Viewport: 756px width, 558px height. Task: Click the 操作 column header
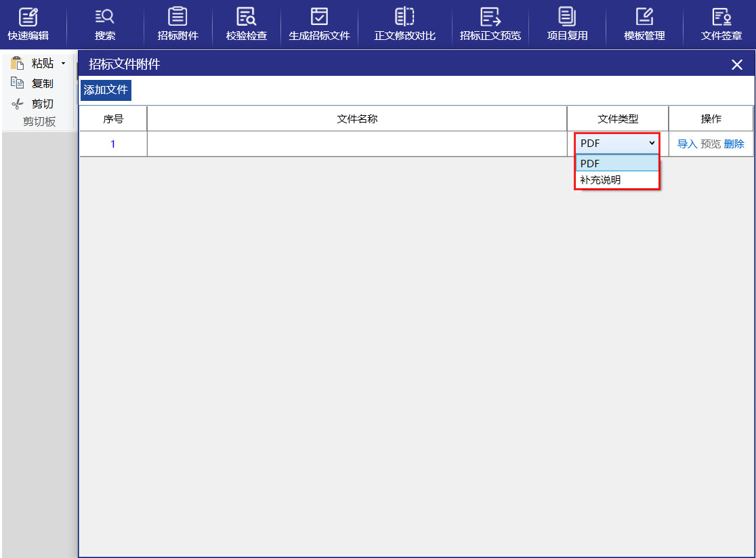(711, 119)
